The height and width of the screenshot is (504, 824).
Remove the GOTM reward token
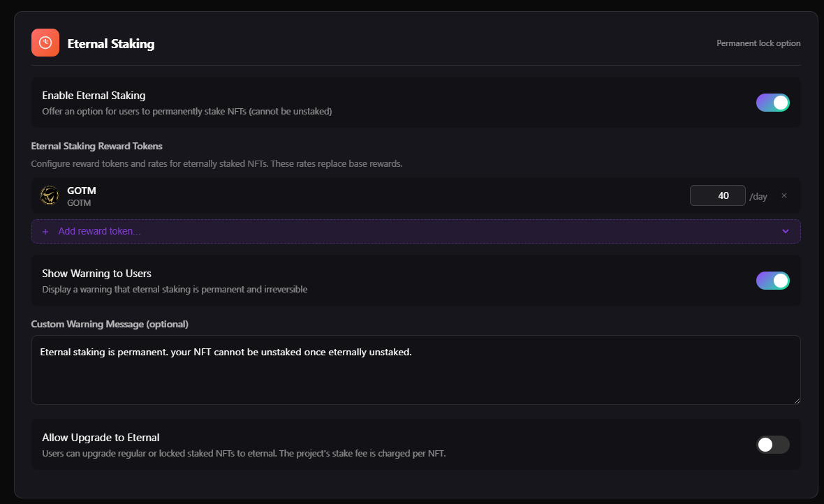784,196
